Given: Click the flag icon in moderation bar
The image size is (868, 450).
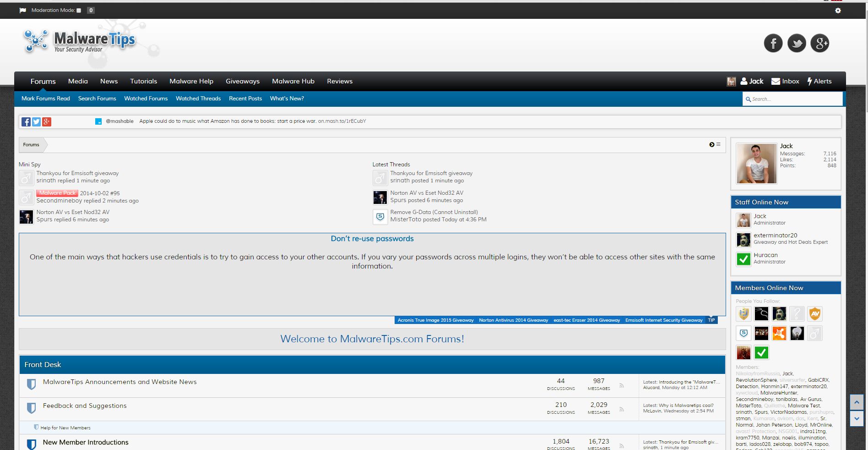Looking at the screenshot, I should [23, 10].
